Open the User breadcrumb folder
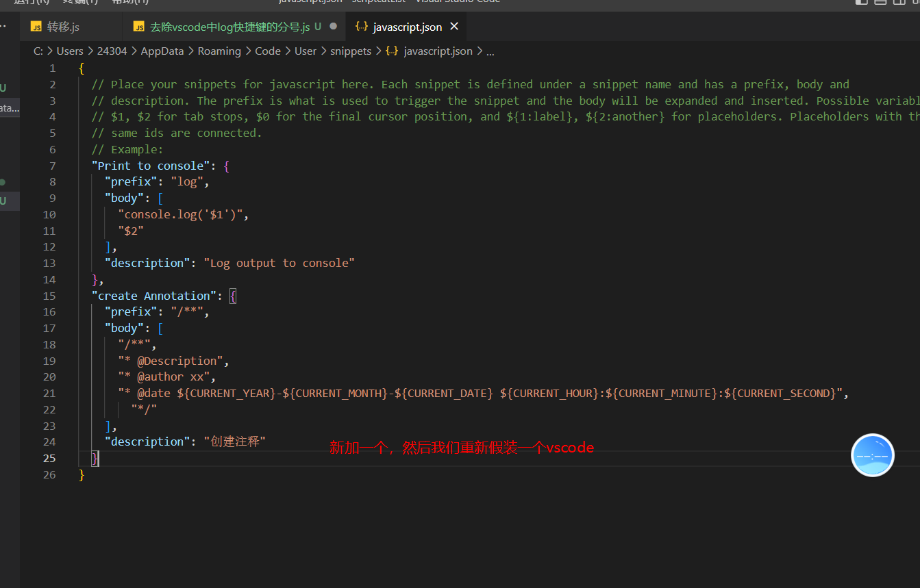This screenshot has height=588, width=920. (x=306, y=51)
